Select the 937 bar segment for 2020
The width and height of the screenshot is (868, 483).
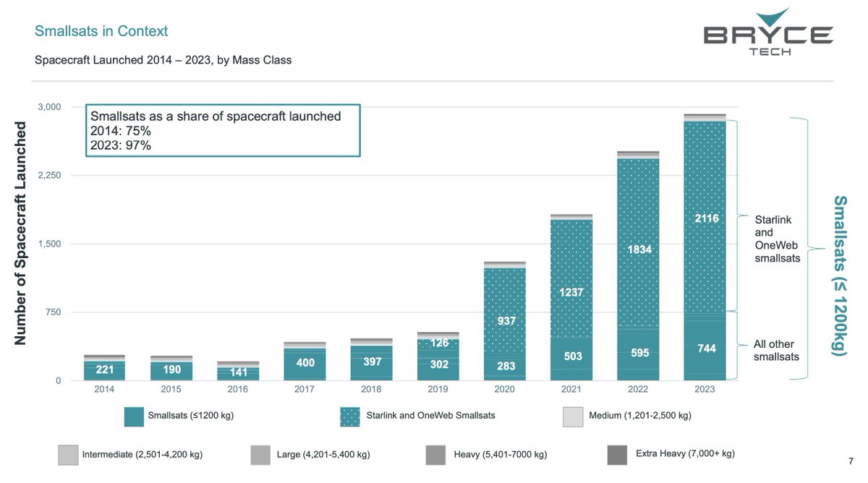[505, 320]
